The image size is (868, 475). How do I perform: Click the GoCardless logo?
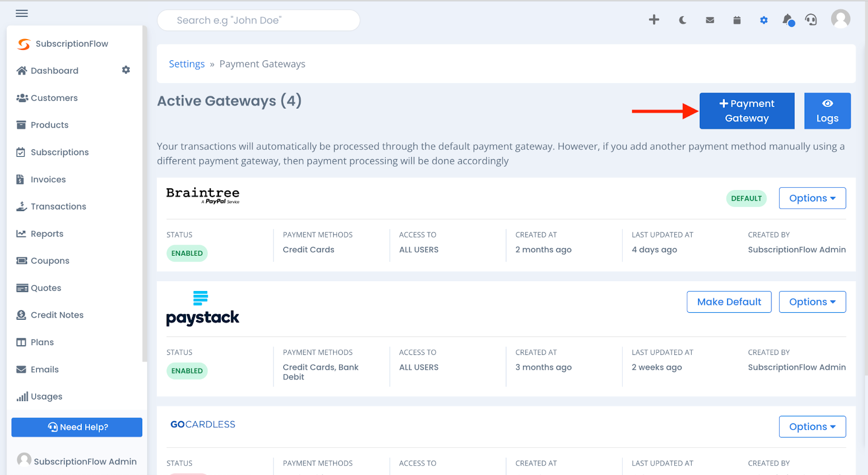coord(203,425)
